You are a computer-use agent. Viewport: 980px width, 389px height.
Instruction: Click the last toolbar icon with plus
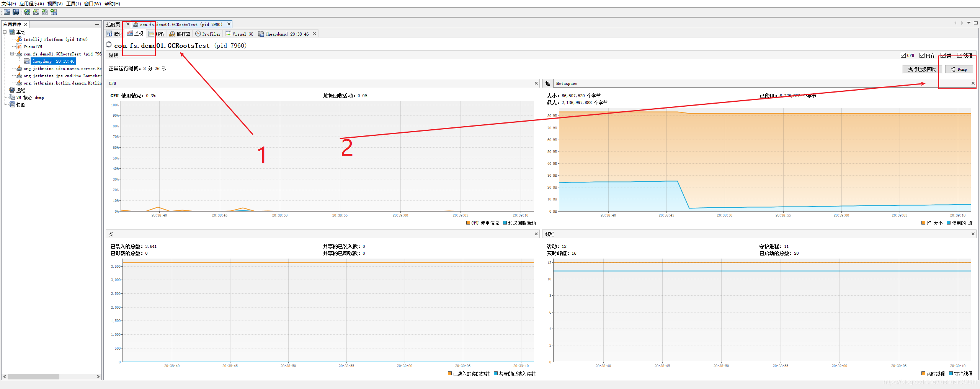[x=54, y=12]
